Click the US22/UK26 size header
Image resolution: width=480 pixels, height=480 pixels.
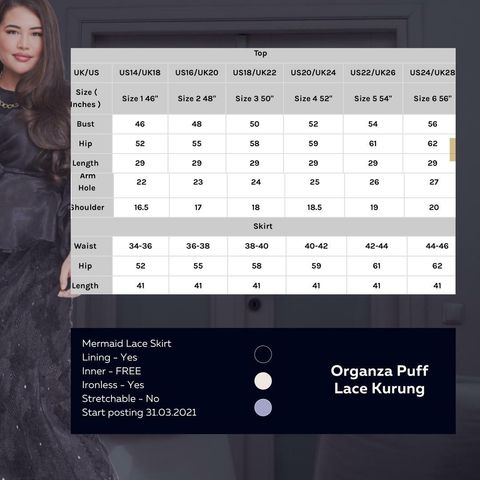[373, 73]
